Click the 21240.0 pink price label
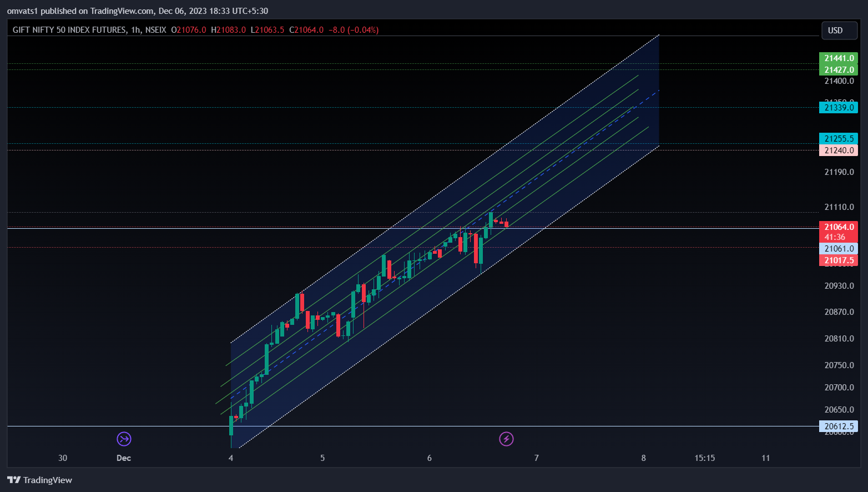868x492 pixels. pos(839,150)
